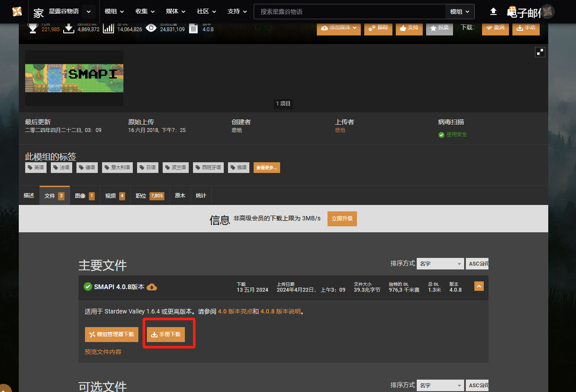Click the 搜索星露谷物语 search field
This screenshot has width=576, height=392.
[349, 12]
